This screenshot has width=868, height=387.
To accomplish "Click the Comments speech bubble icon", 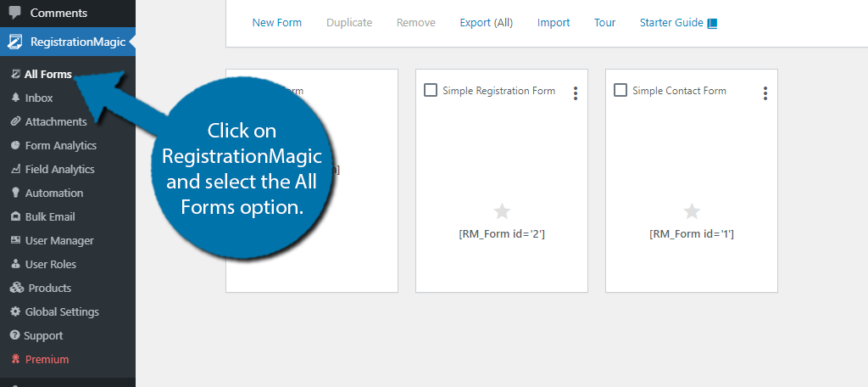I will coord(15,12).
